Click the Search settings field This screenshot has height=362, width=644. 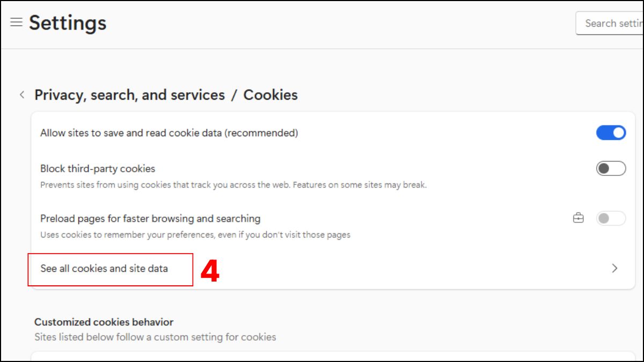pyautogui.click(x=612, y=23)
